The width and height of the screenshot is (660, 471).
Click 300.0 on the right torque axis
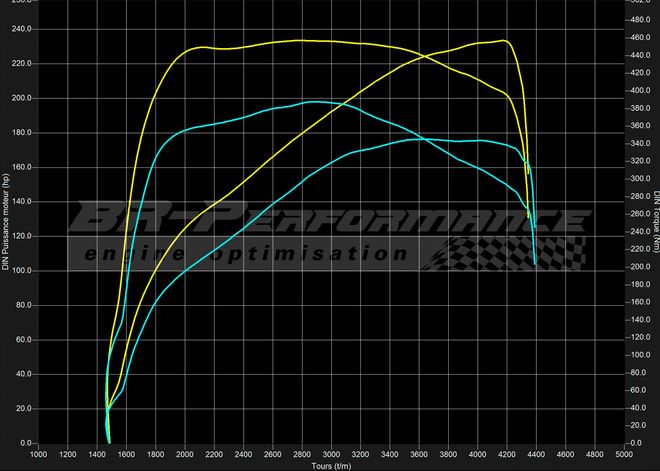(638, 178)
